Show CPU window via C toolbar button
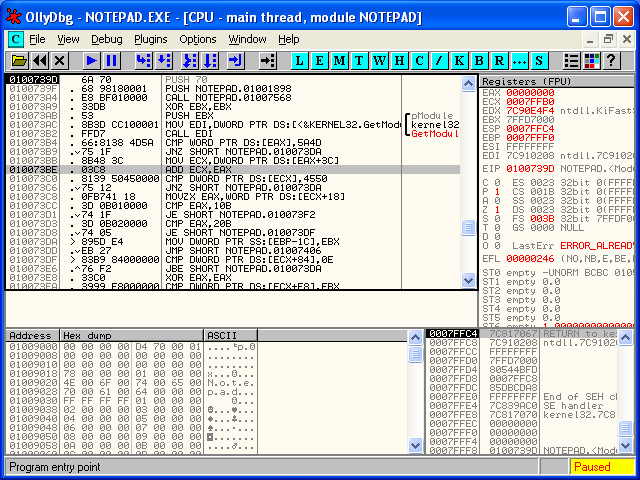Screen dimensions: 640x480 (x=419, y=61)
